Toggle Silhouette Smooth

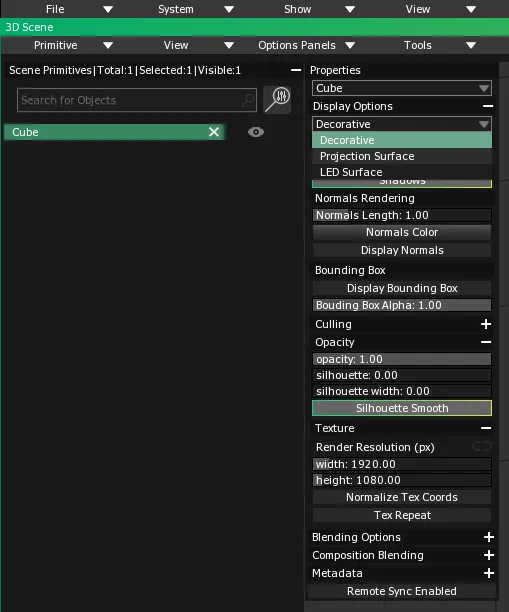pyautogui.click(x=402, y=408)
